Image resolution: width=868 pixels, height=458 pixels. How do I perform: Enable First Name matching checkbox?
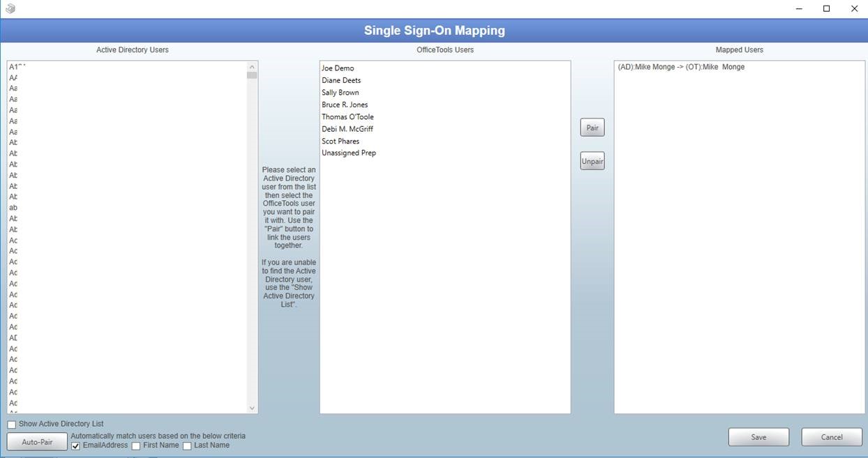pos(136,446)
